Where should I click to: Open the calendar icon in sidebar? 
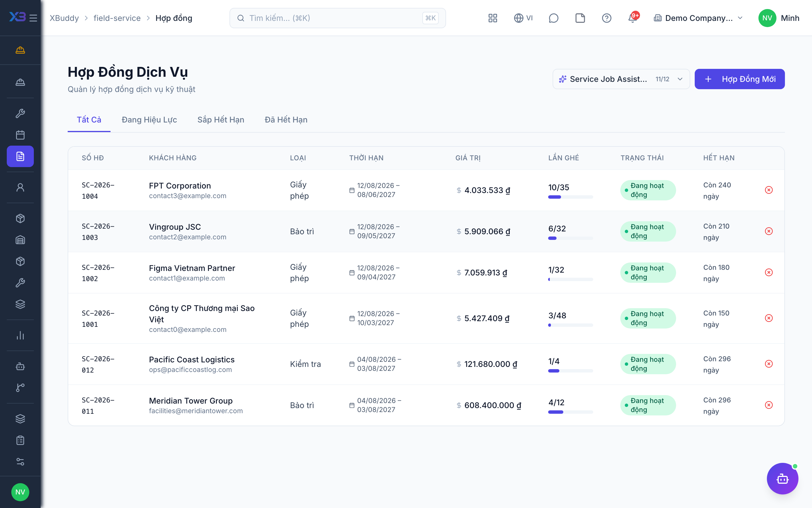click(x=20, y=135)
